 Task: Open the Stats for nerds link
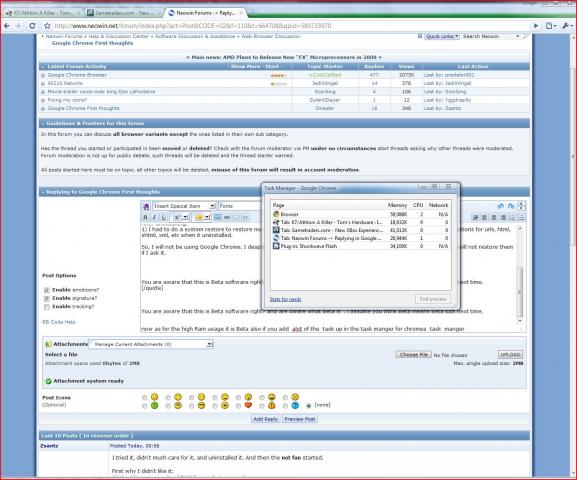point(286,299)
